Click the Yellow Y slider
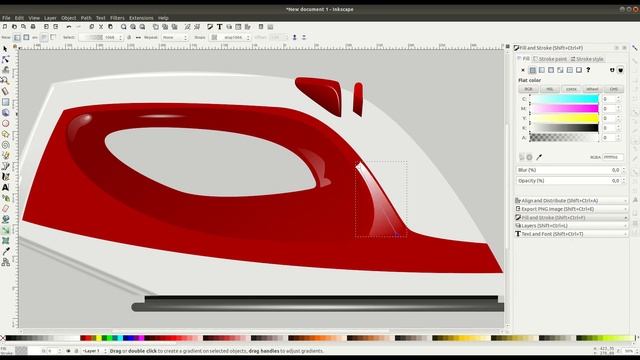The width and height of the screenshot is (640, 360). 564,118
